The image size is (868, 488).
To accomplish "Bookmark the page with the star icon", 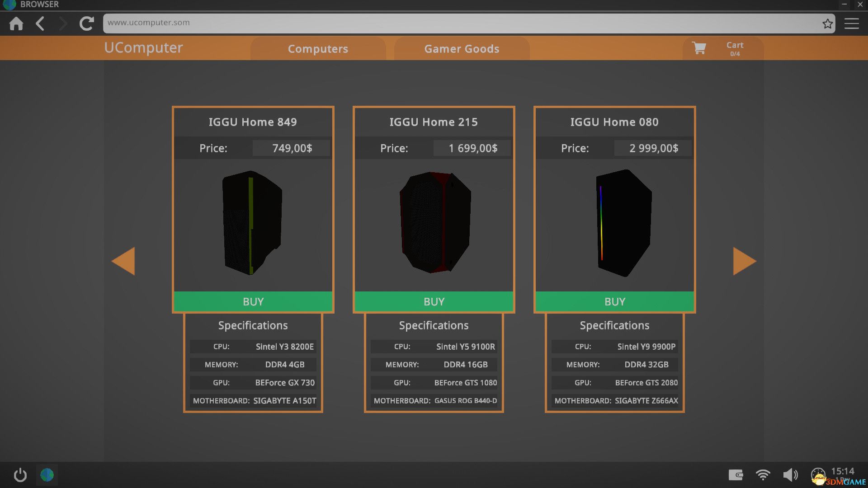I will tap(827, 23).
